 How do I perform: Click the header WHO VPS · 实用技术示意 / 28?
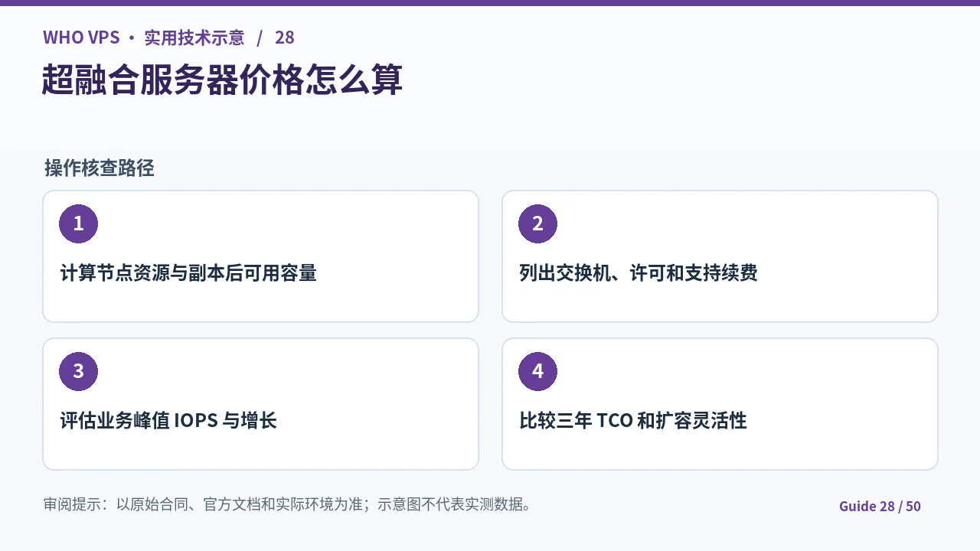click(168, 37)
